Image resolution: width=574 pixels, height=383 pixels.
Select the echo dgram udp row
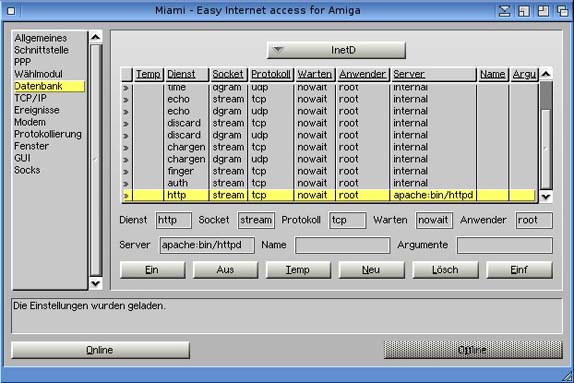point(329,111)
